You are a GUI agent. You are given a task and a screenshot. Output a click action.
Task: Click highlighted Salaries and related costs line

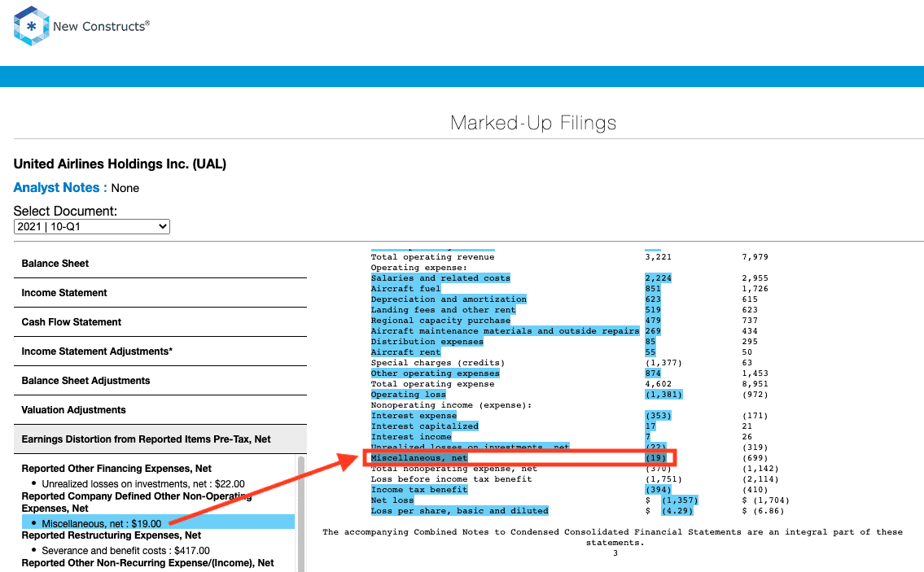pos(440,278)
